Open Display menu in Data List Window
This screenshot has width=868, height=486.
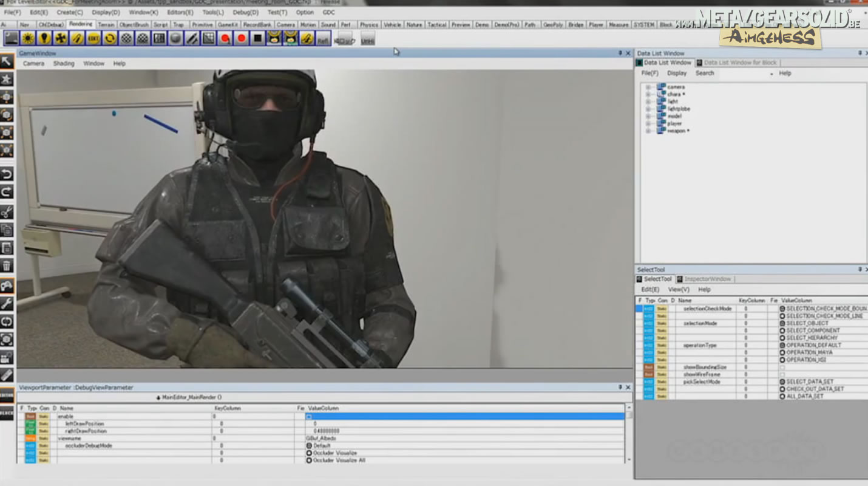coord(677,73)
